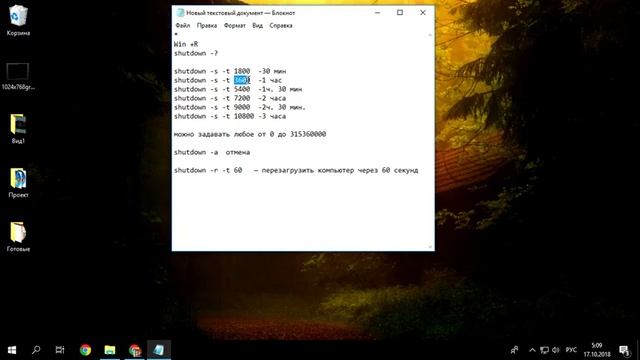Maximize the Notepad window
Viewport: 640px width, 360px height.
pyautogui.click(x=400, y=13)
